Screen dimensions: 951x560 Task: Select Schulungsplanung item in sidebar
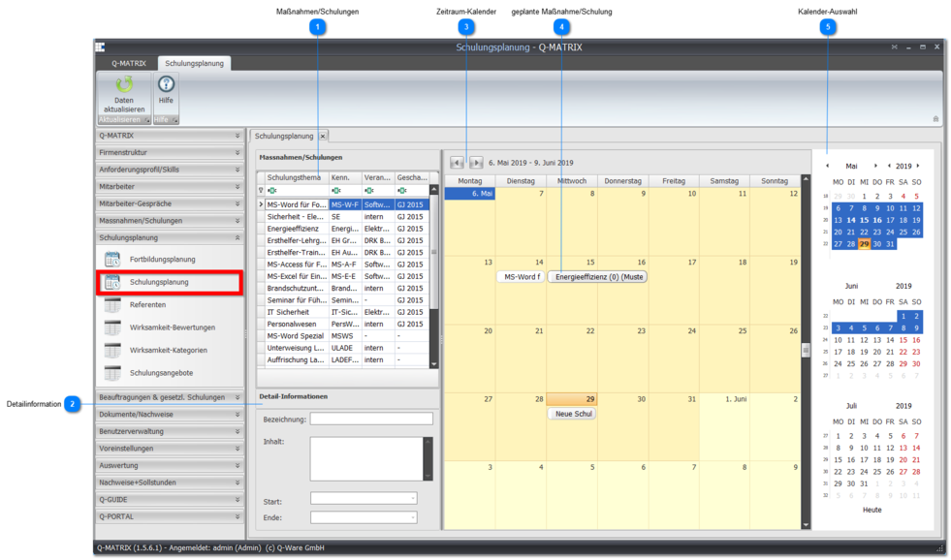coord(170,283)
